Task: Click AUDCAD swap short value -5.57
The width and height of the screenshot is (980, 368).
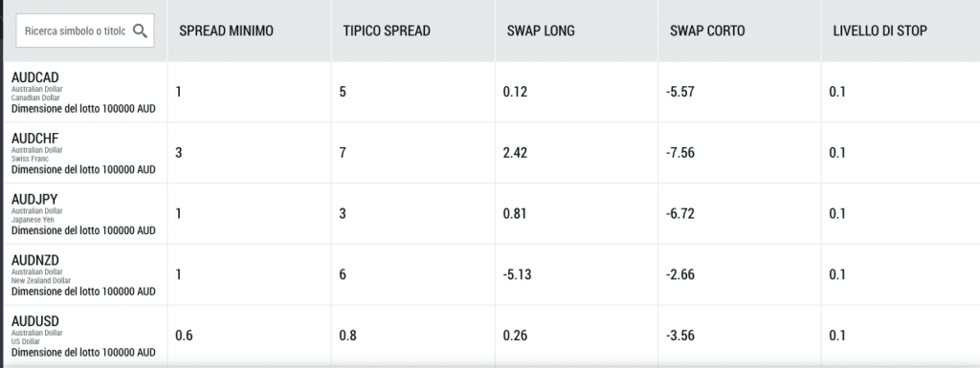Action: 680,92
